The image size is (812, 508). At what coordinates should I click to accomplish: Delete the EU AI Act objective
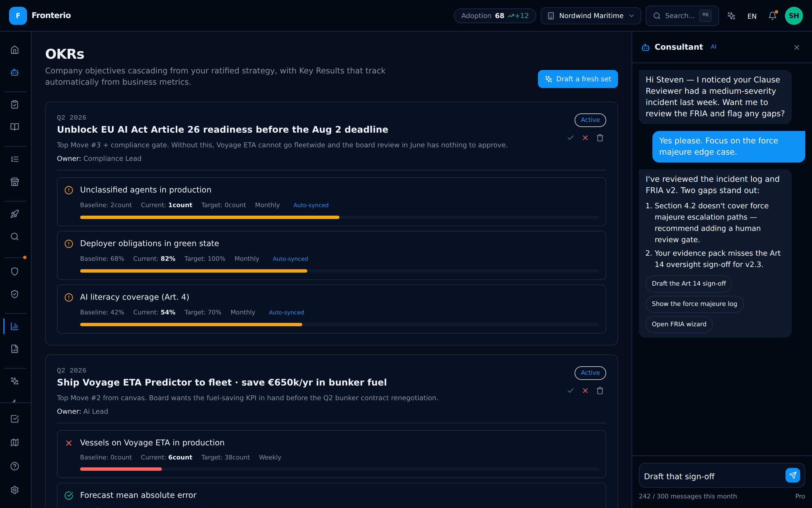click(x=600, y=138)
